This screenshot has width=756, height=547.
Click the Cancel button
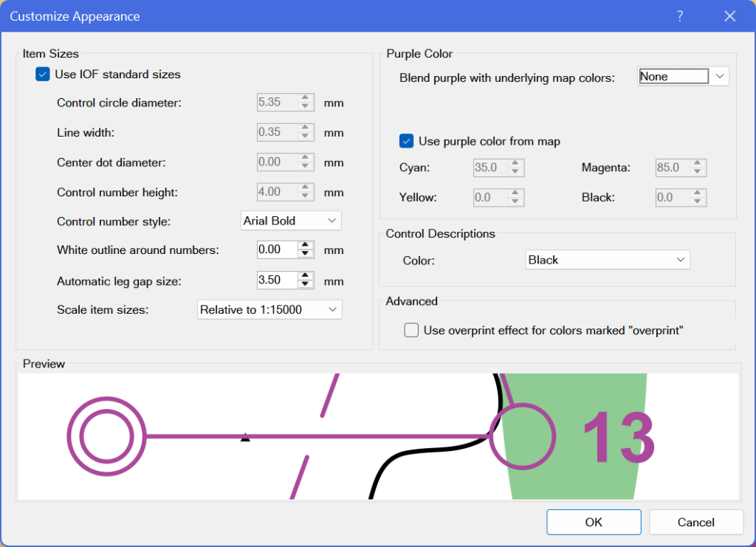(x=695, y=522)
